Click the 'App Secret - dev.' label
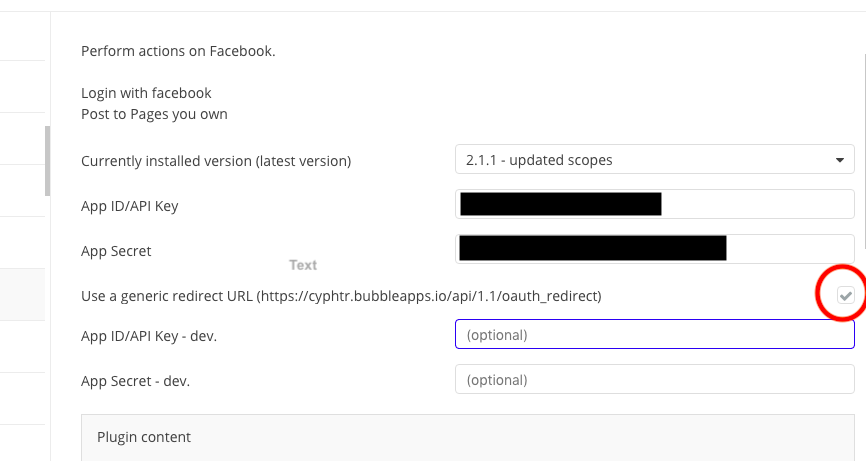The height and width of the screenshot is (461, 866). point(135,381)
